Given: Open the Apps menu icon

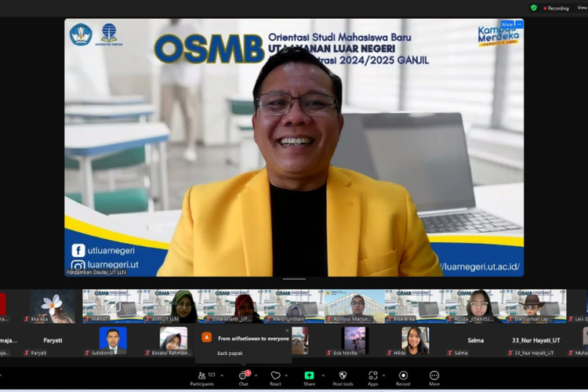Looking at the screenshot, I should pos(372,376).
